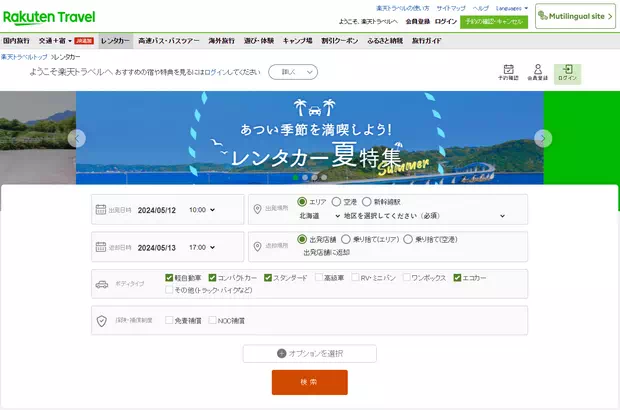Open the ふるさと納税 menu tab
620x410 pixels.
tap(385, 41)
